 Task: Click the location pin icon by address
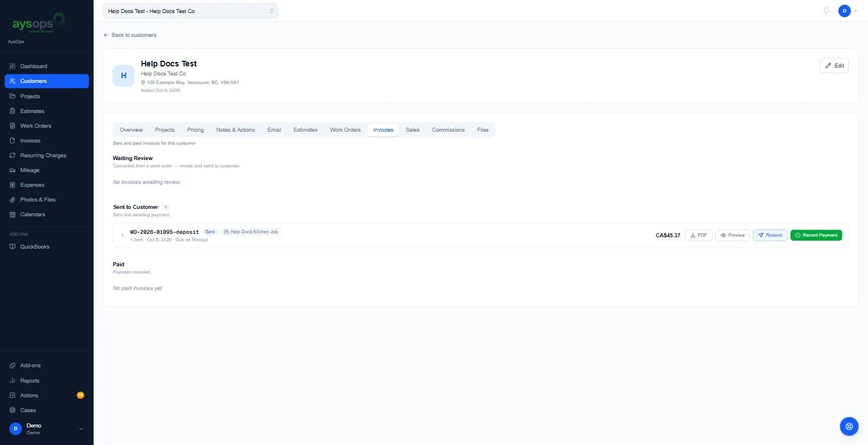(x=143, y=82)
